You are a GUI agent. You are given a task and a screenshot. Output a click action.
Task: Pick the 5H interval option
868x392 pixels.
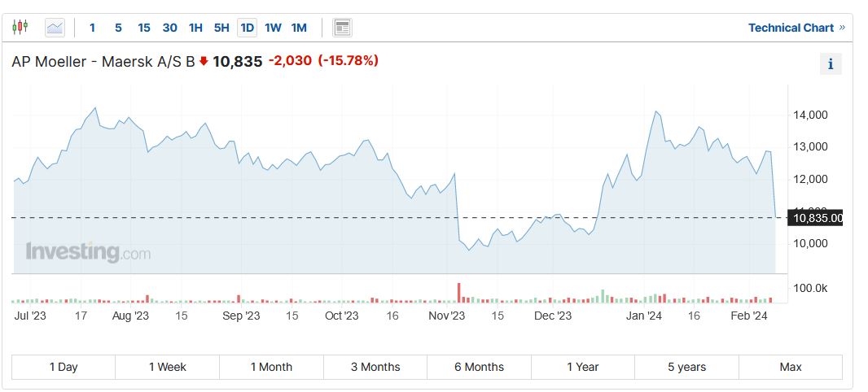pos(221,28)
